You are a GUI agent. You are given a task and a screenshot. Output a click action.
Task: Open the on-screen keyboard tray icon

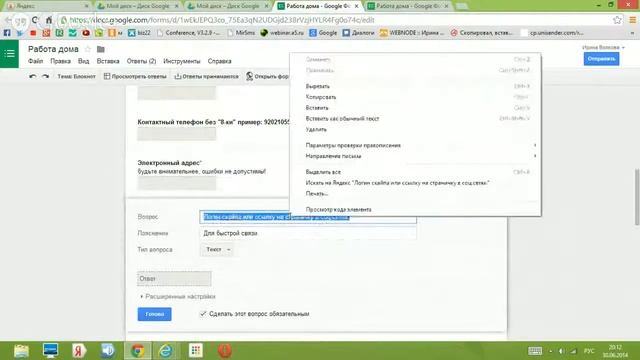pyautogui.click(x=535, y=351)
